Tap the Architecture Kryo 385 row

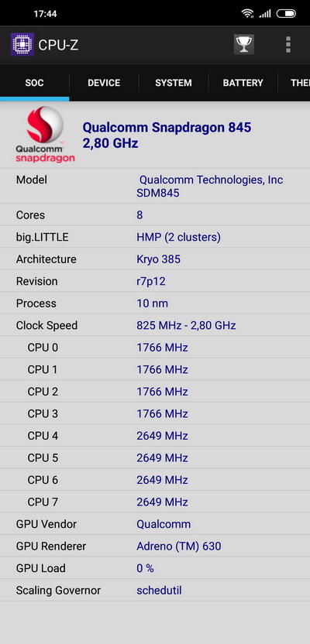(155, 259)
